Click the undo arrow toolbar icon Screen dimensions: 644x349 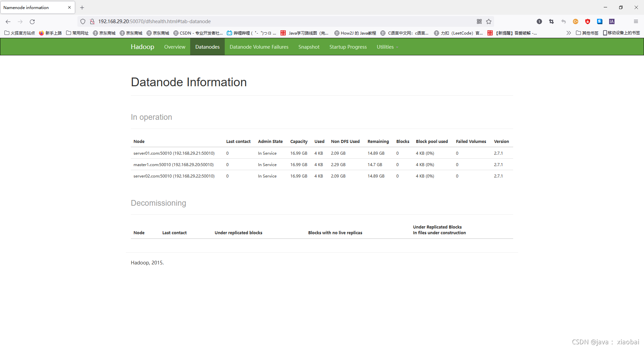(x=563, y=21)
